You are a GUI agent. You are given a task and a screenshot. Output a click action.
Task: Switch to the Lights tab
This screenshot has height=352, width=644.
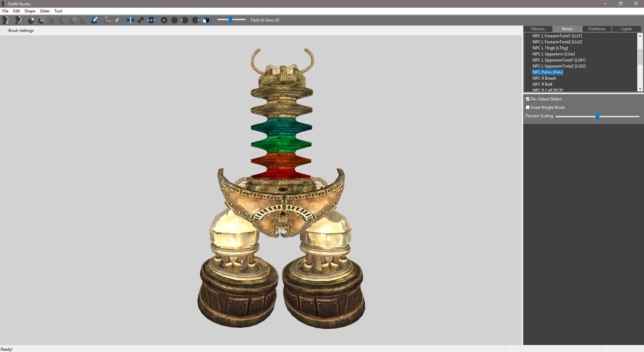pyautogui.click(x=626, y=29)
